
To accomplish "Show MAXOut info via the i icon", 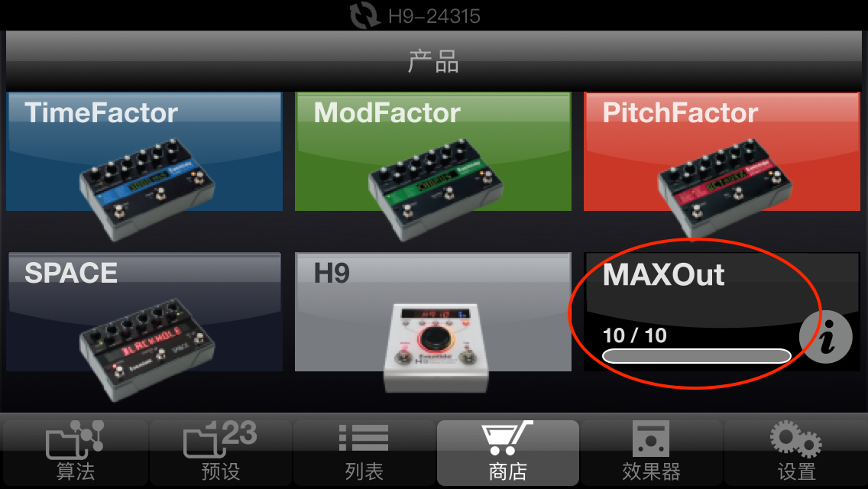I will click(825, 337).
